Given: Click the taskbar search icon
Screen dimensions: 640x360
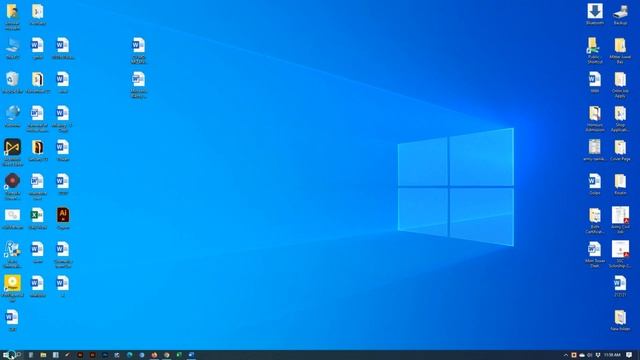Looking at the screenshot, I should pos(18,355).
